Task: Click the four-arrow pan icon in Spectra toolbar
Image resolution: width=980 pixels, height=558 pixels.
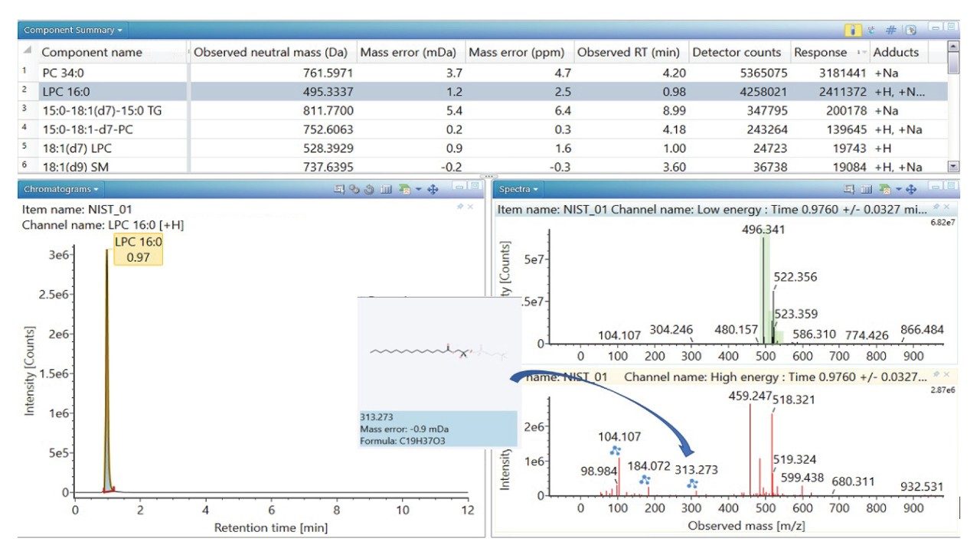Action: (x=911, y=189)
